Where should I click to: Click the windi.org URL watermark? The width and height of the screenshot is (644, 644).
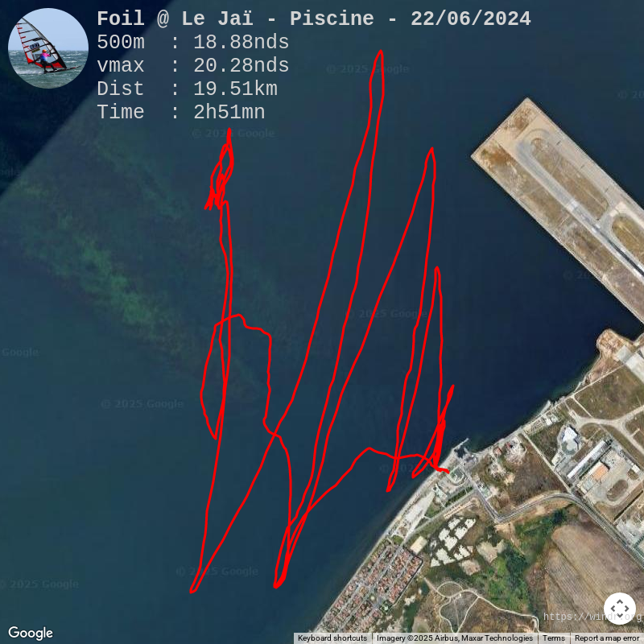pyautogui.click(x=592, y=616)
